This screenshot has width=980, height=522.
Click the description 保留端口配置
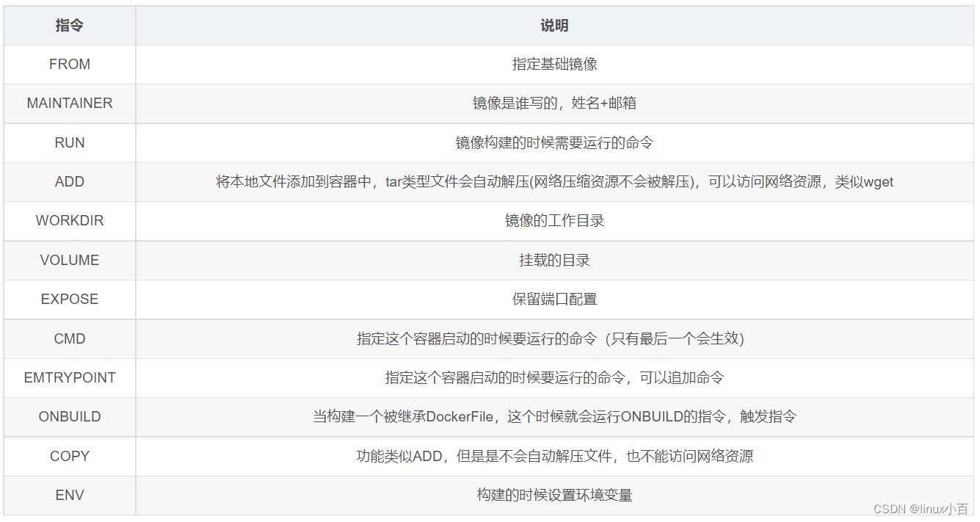click(554, 299)
